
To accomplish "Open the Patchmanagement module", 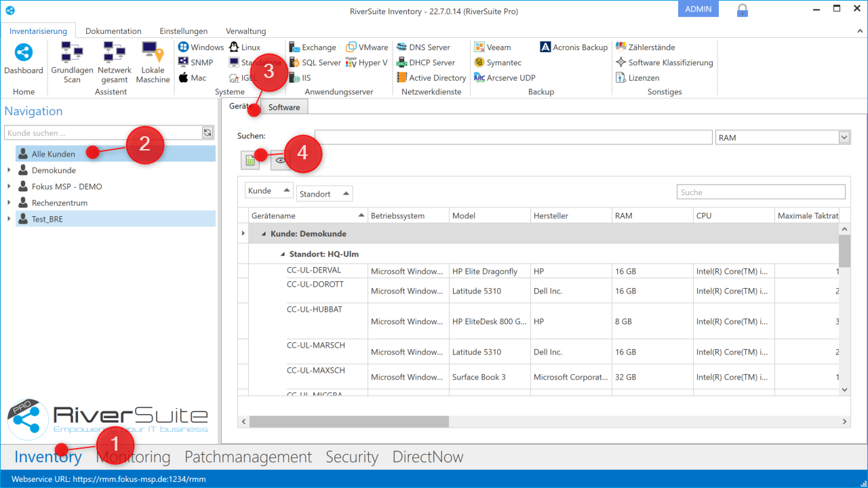I will [248, 457].
